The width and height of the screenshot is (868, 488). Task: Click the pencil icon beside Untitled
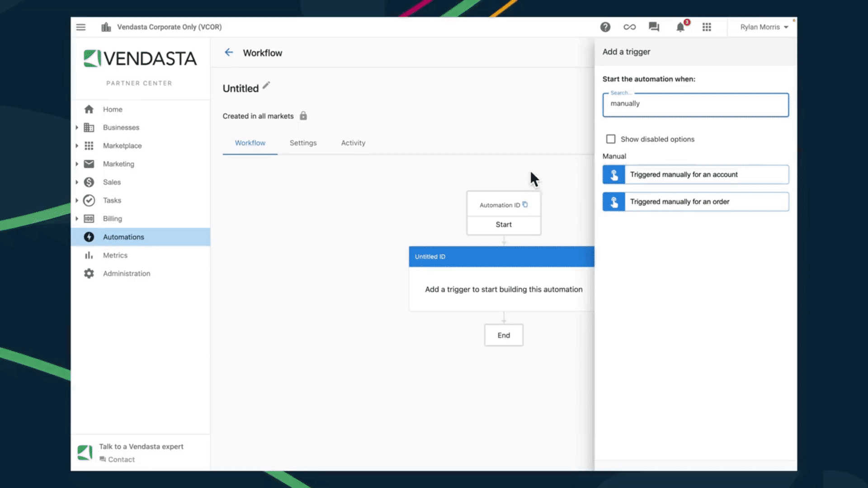(x=266, y=85)
